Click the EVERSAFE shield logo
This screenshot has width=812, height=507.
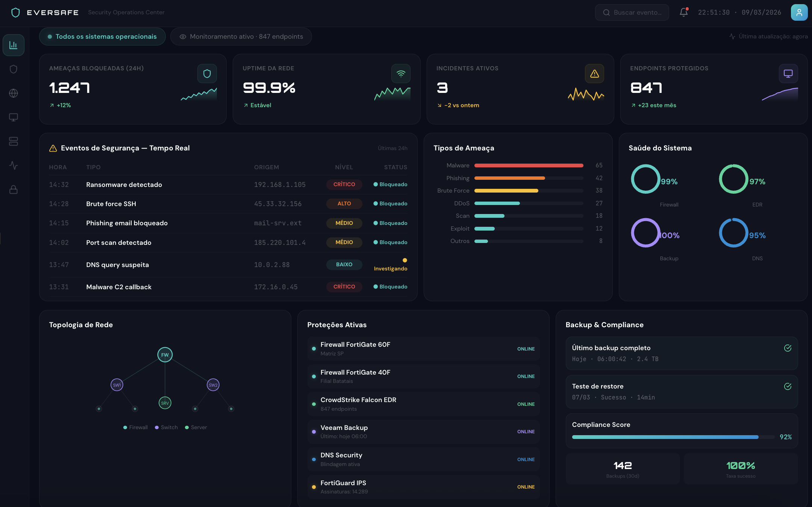[15, 12]
